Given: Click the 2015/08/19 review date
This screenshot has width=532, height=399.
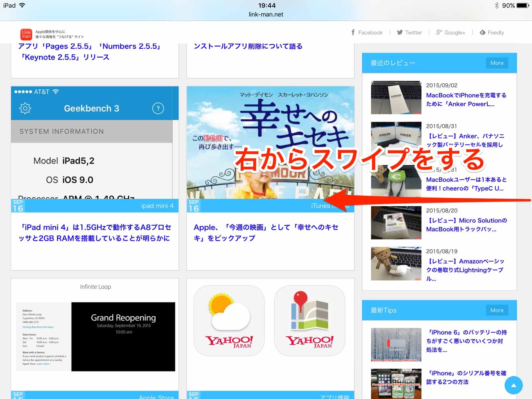Looking at the screenshot, I should [x=442, y=251].
